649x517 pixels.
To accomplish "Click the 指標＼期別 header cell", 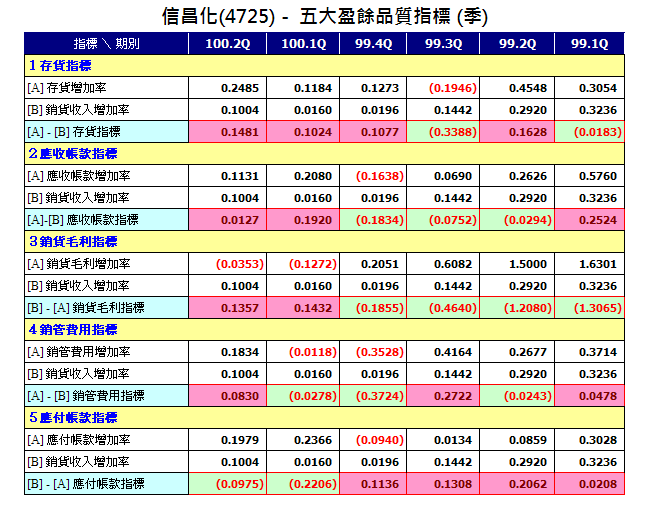I will click(x=106, y=43).
